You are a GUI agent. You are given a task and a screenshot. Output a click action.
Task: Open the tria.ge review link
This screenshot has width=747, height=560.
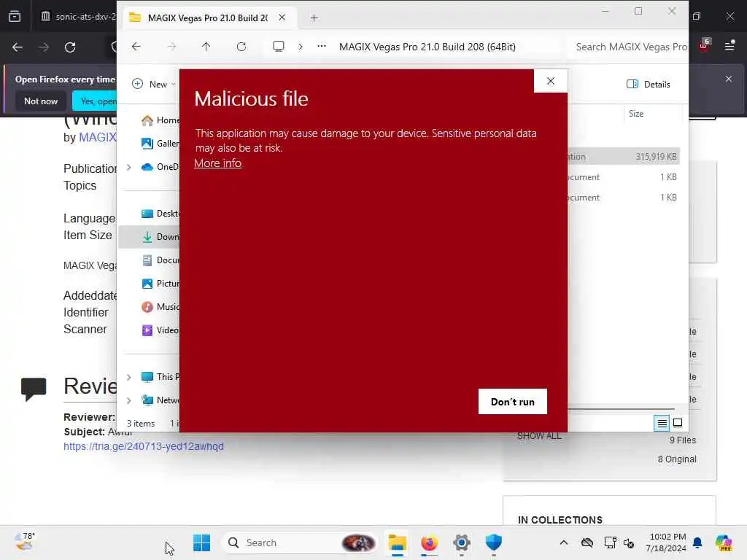(144, 446)
